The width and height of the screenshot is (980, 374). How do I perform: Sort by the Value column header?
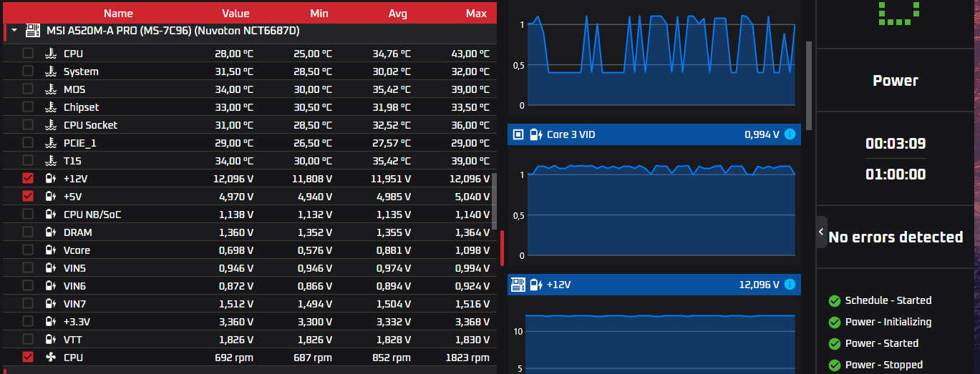click(x=236, y=13)
